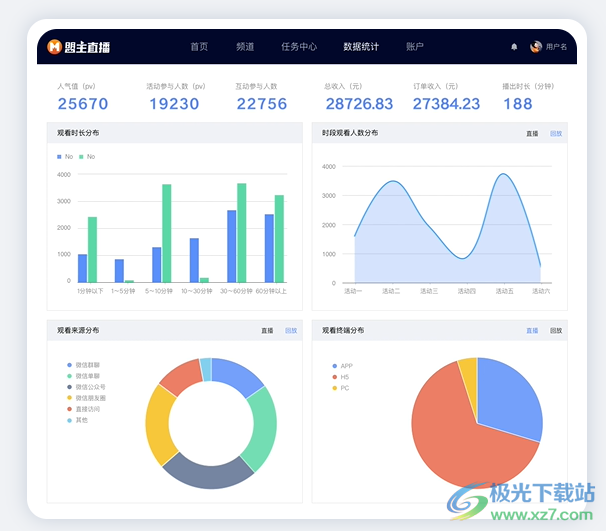Click the blue bar for 60分钟以上
Image resolution: width=606 pixels, height=531 pixels.
pos(269,248)
